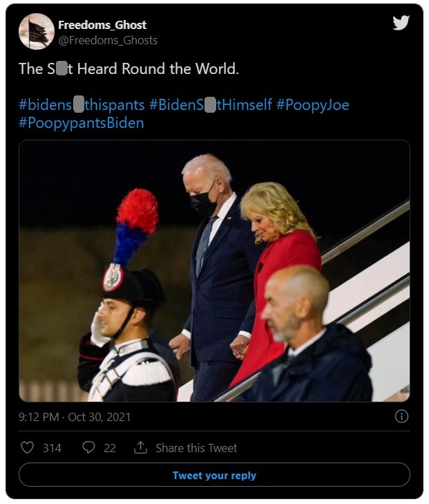Click the 22 replies count
Screen dimensions: 429x504
(110, 448)
